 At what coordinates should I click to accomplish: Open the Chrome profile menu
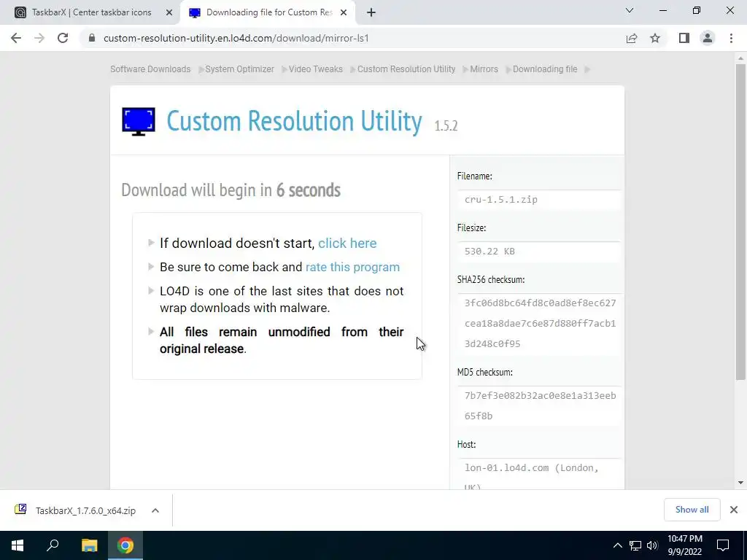[x=708, y=38]
